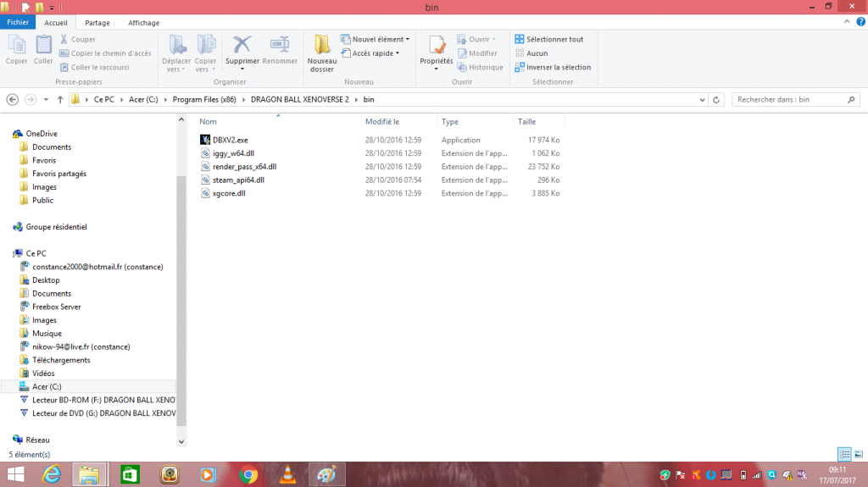The image size is (868, 487).
Task: Collapse the ribbon with the chevron
Action: pos(847,21)
